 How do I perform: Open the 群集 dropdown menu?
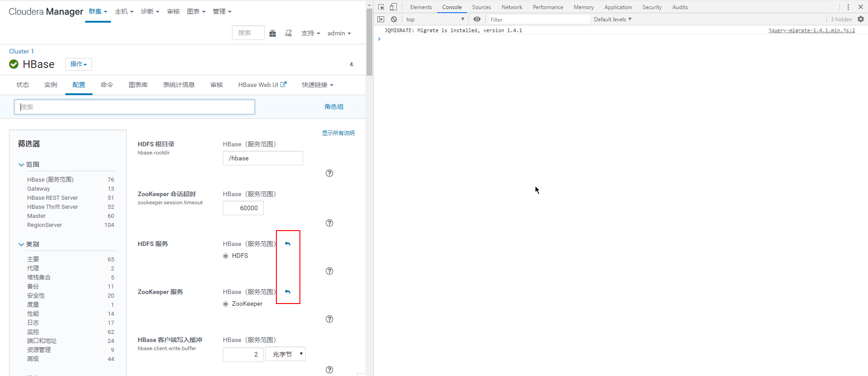tap(98, 11)
